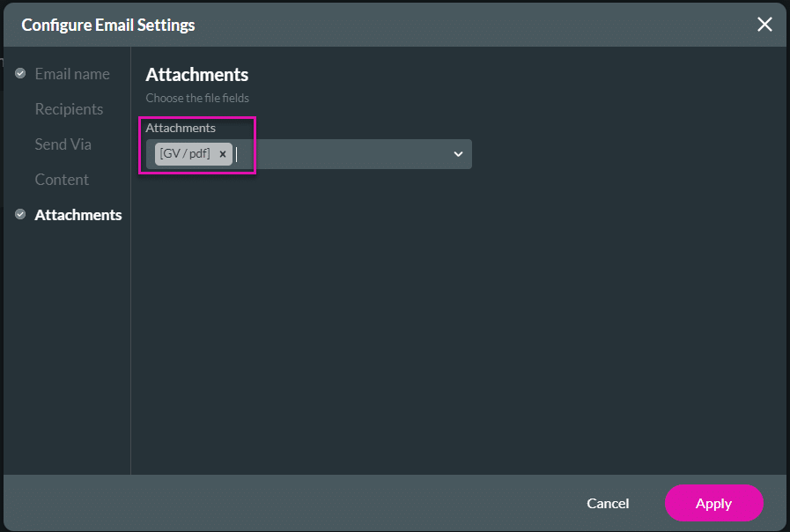
Task: Click the highlighted Attachments sidebar entry
Action: (x=78, y=213)
